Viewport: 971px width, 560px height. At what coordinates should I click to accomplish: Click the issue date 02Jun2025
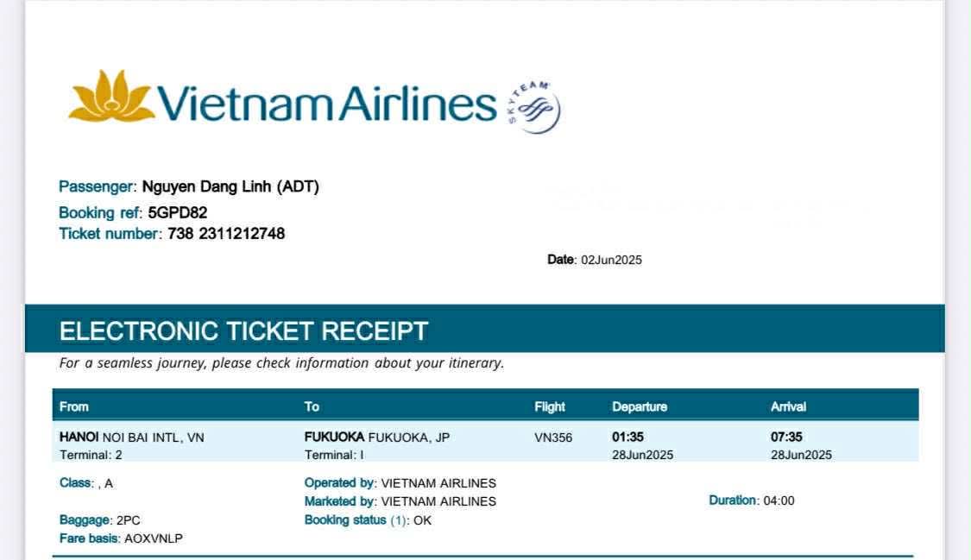point(611,260)
